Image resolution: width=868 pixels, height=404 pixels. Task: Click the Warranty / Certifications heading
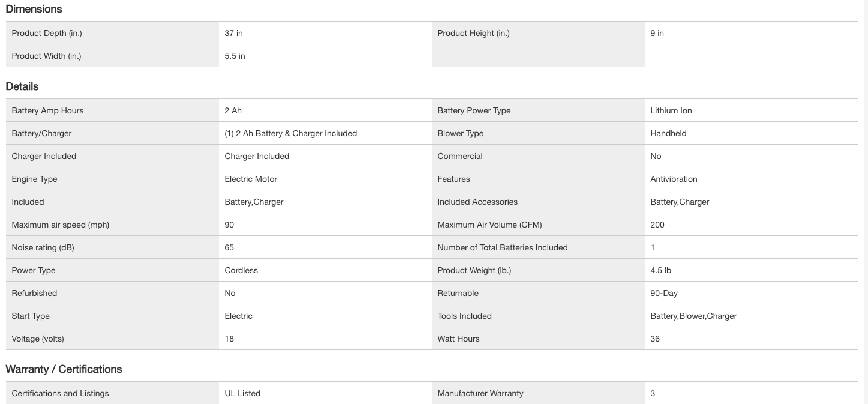[x=64, y=369]
